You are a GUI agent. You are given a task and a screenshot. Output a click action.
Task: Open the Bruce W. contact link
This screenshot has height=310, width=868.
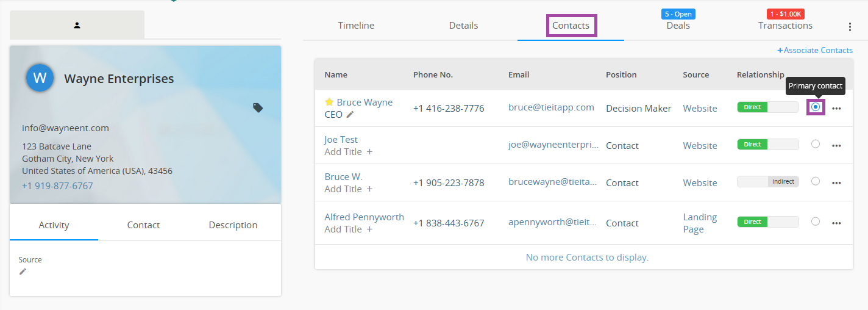pos(343,176)
